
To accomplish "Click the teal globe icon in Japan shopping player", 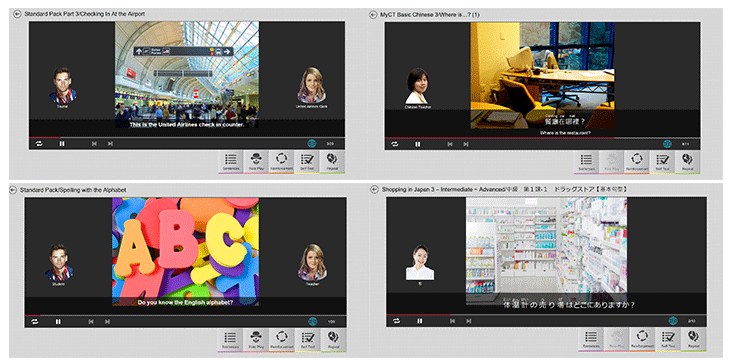I will pyautogui.click(x=673, y=321).
